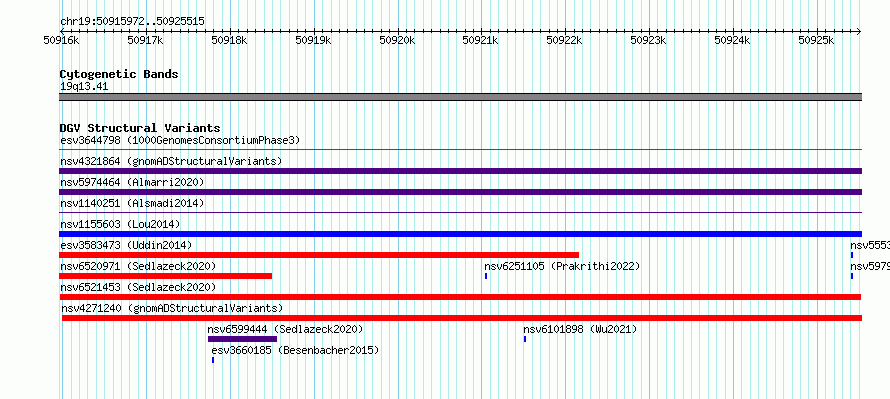
Task: Select the 19q13.41 band label
Action: click(84, 87)
